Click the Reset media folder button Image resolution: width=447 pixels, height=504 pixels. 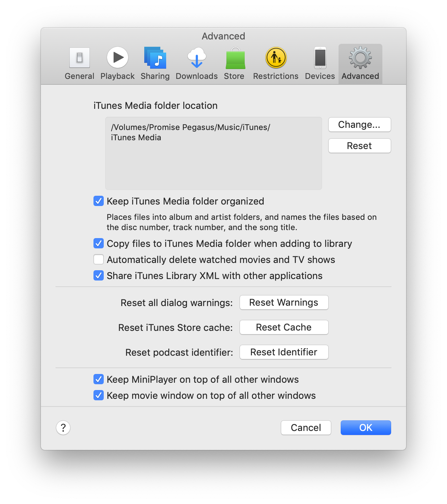tap(360, 146)
